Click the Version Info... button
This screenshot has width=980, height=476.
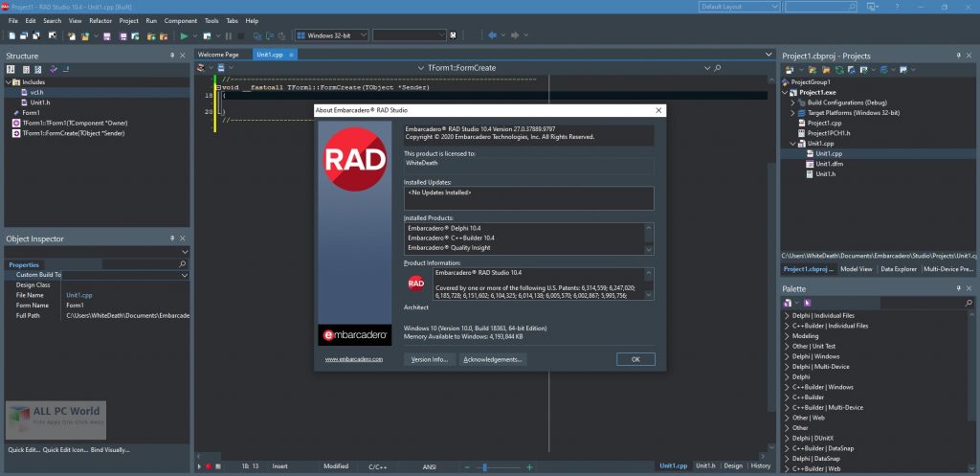[430, 360]
